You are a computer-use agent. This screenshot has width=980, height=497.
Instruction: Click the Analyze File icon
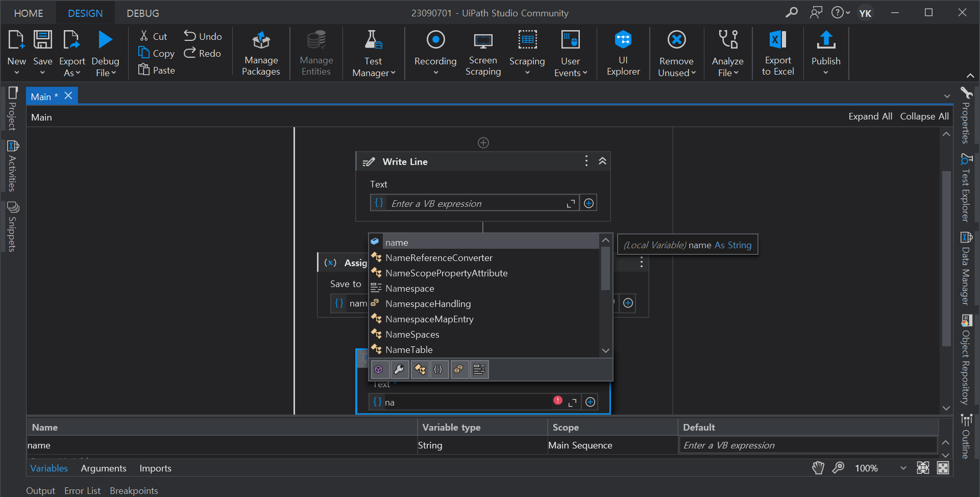(x=728, y=40)
